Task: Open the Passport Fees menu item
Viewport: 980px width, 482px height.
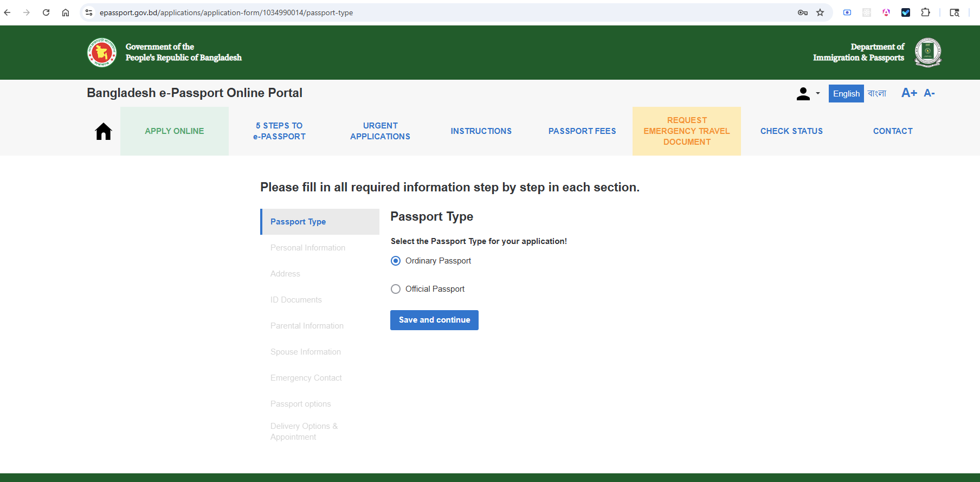Action: (582, 131)
